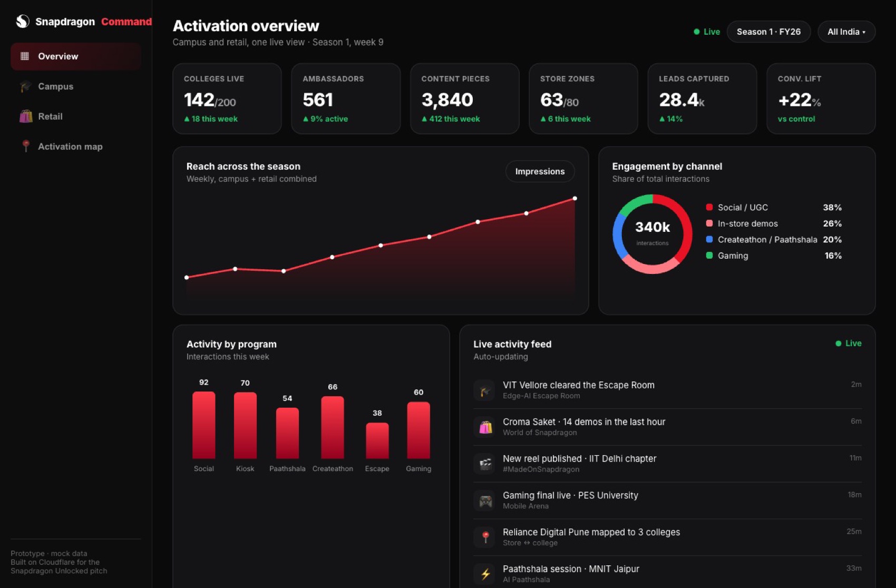
Task: Open the Overview menu item
Action: 76,56
